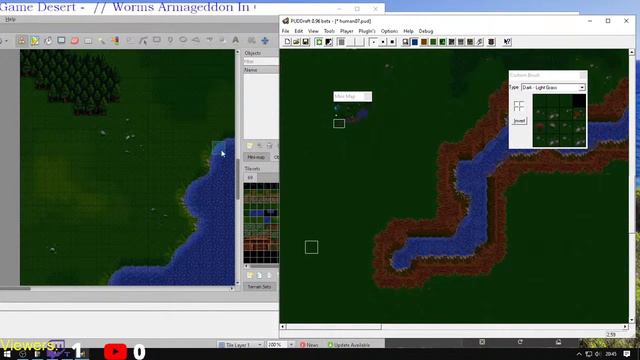Open the Tile Layer 1 layer dropdown
The image size is (640, 360).
tap(240, 345)
